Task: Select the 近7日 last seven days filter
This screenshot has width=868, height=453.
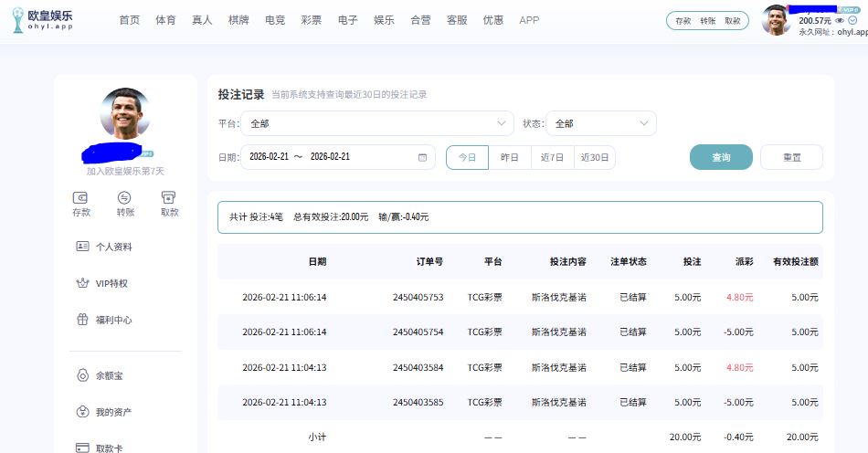Action: coord(552,157)
